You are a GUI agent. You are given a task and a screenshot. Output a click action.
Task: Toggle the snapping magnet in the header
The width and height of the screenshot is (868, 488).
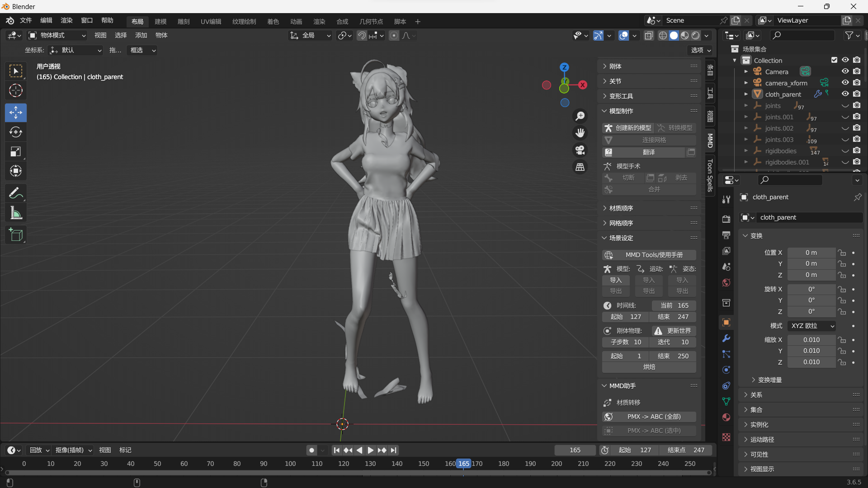point(362,35)
